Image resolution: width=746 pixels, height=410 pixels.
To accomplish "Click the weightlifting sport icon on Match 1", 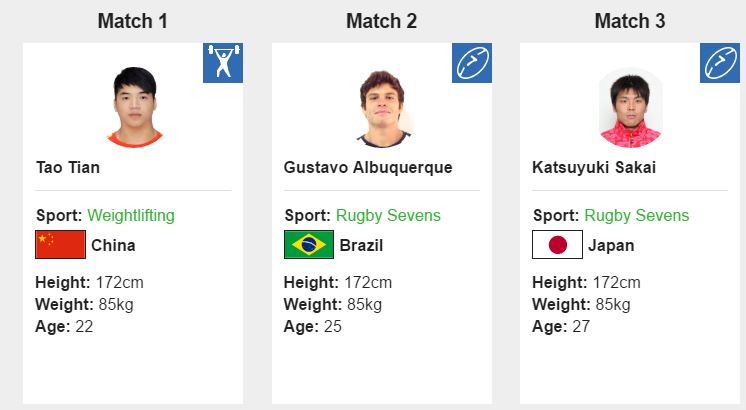I will click(x=223, y=63).
